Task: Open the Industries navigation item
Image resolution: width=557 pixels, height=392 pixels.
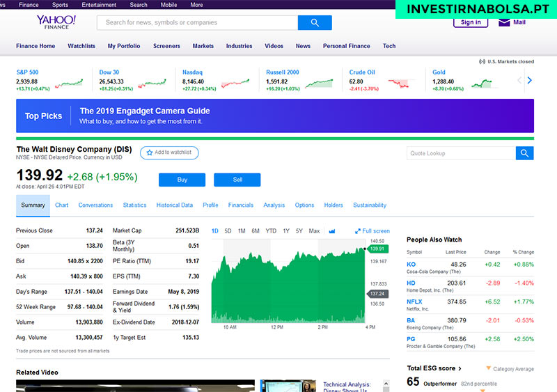Action: click(x=239, y=46)
